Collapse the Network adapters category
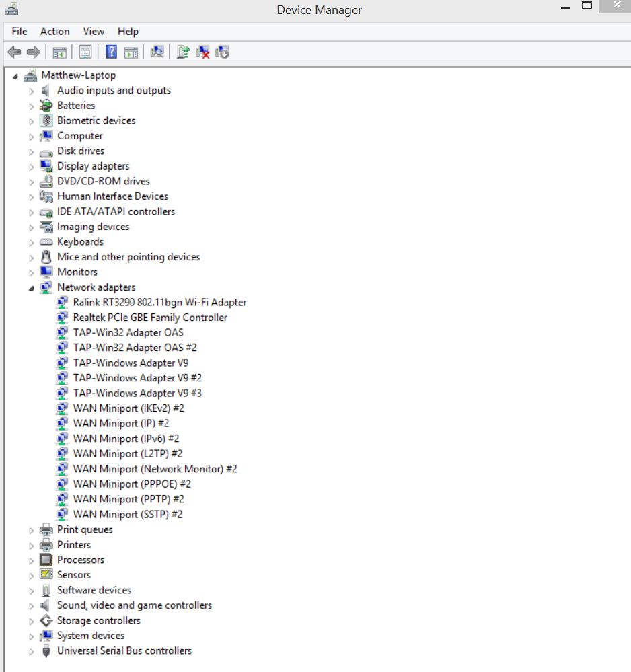 click(x=30, y=287)
